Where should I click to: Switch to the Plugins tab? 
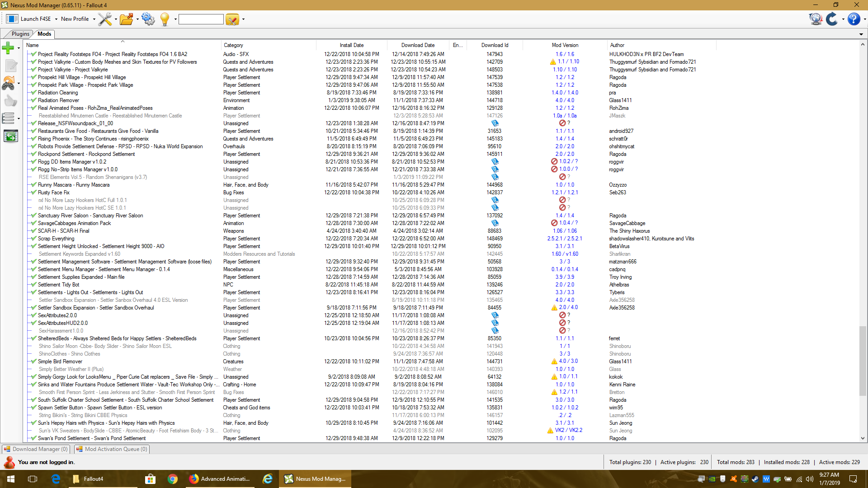tap(20, 34)
